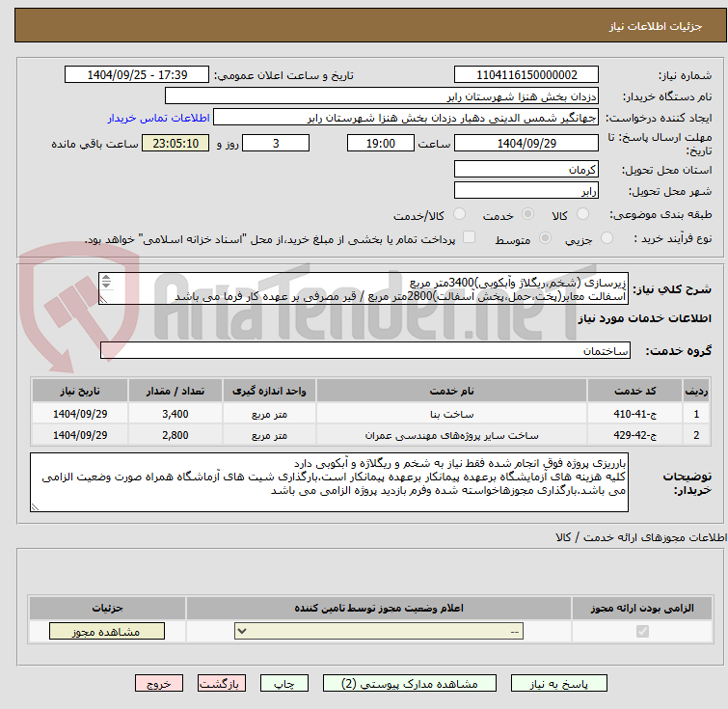
Task: Click the شماره نیاز field
Action: 526,75
